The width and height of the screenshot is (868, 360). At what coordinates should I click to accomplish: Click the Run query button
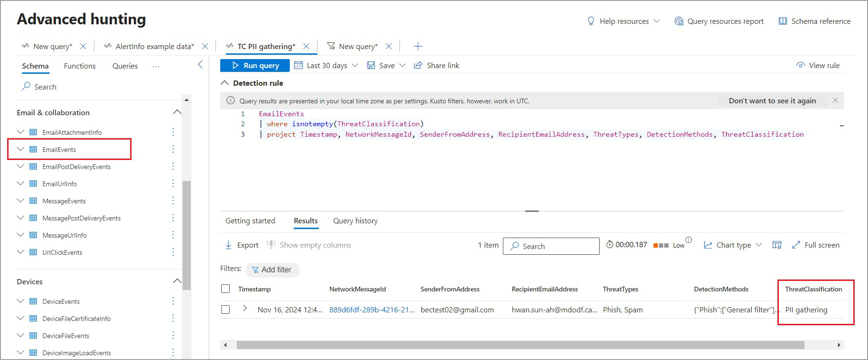255,65
